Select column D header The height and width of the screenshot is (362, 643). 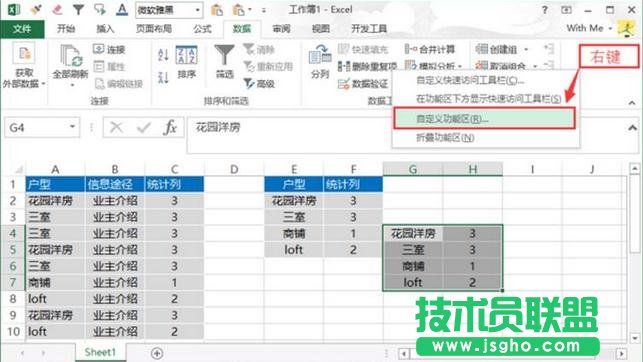point(234,169)
